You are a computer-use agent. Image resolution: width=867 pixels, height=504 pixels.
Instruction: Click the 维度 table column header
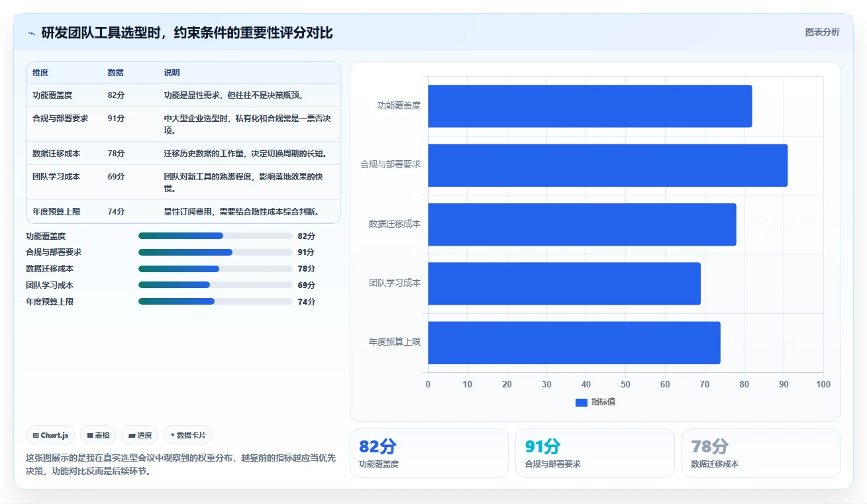[x=40, y=72]
